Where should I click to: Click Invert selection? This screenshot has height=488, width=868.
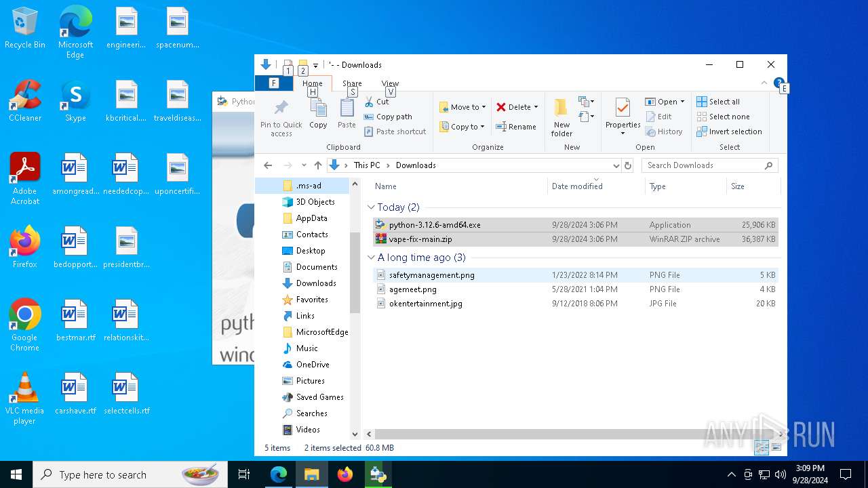point(729,131)
